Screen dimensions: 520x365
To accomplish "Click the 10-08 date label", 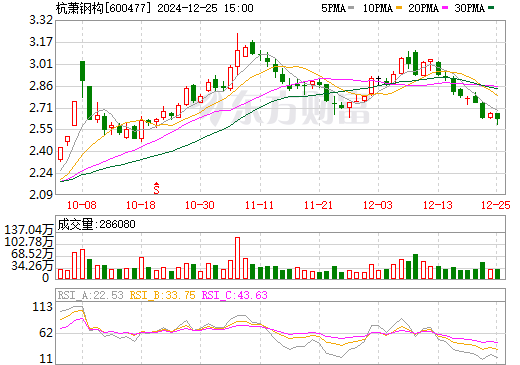I will (x=82, y=205).
